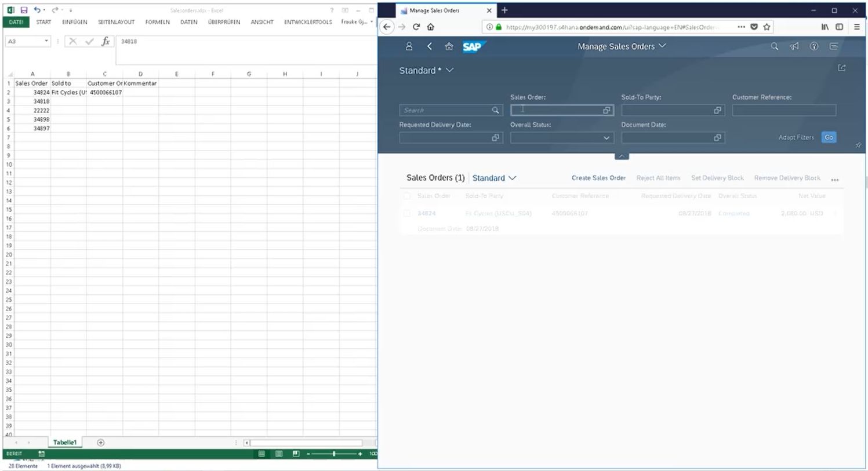Go to the SAP Fiori home icon
Image resolution: width=868 pixels, height=471 pixels.
[x=449, y=46]
